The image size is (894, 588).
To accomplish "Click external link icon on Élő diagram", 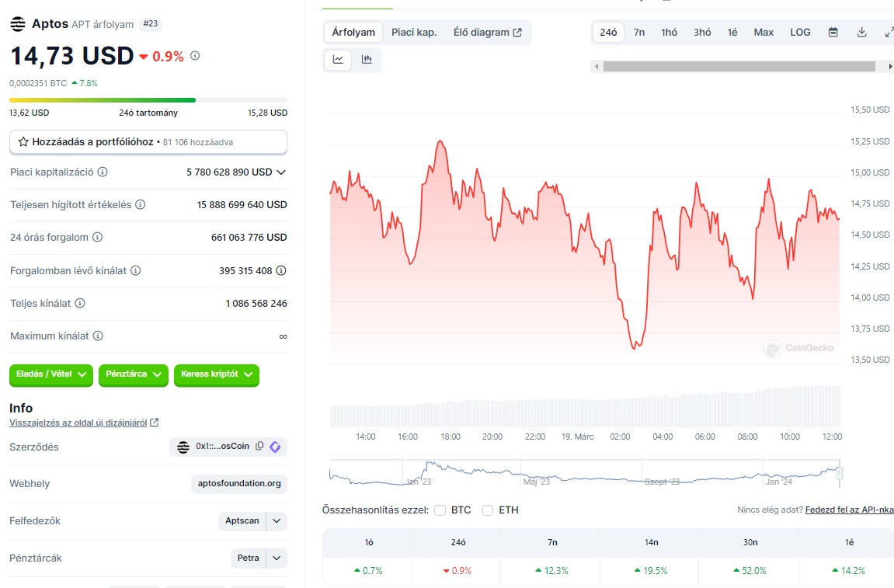I will coord(517,33).
